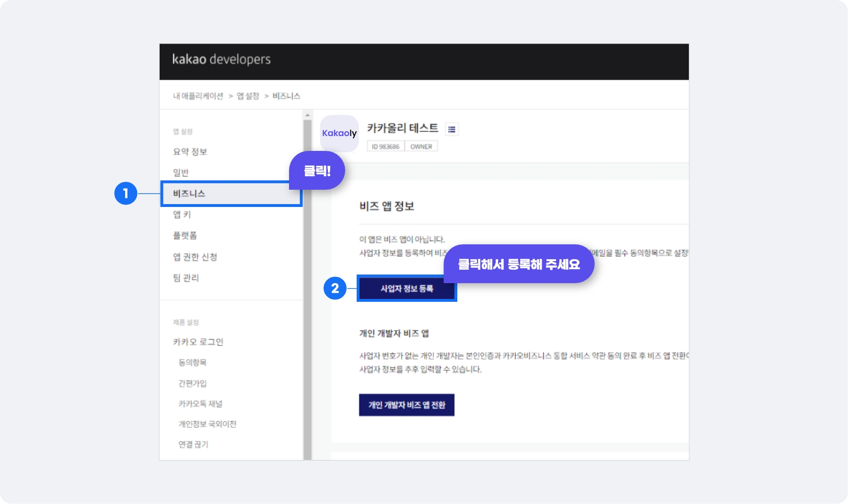Click the 비즈 앱 정보 heading
This screenshot has width=848, height=504.
[x=387, y=206]
